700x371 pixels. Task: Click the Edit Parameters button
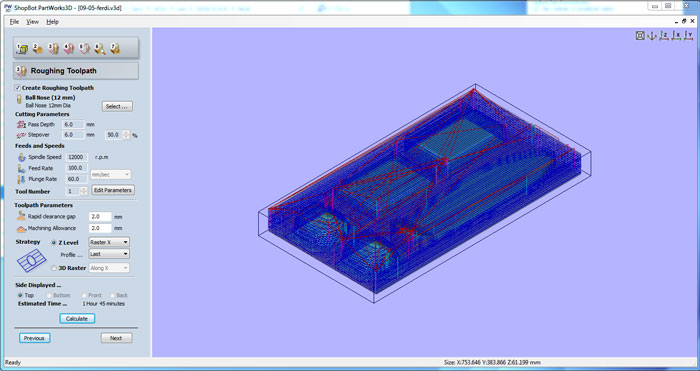tap(113, 190)
